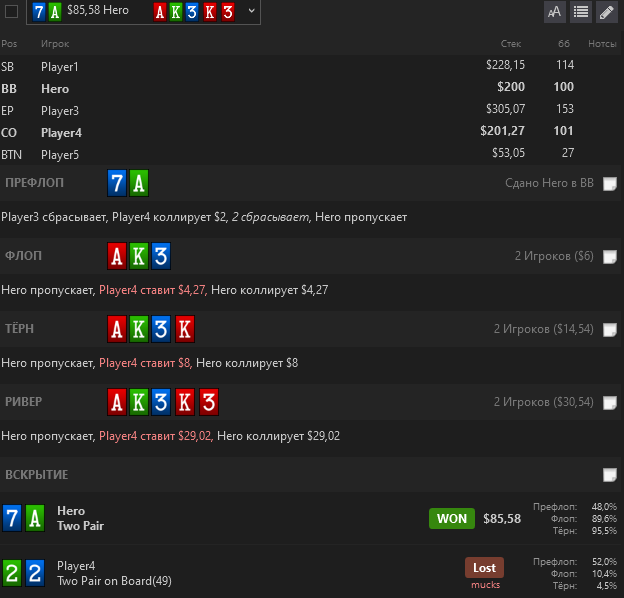Click the бб column header
624x598 pixels.
pyautogui.click(x=564, y=44)
